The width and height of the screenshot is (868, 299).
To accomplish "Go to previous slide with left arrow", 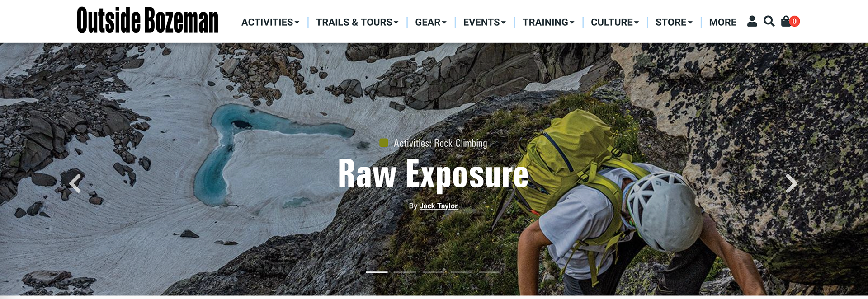I will [75, 183].
